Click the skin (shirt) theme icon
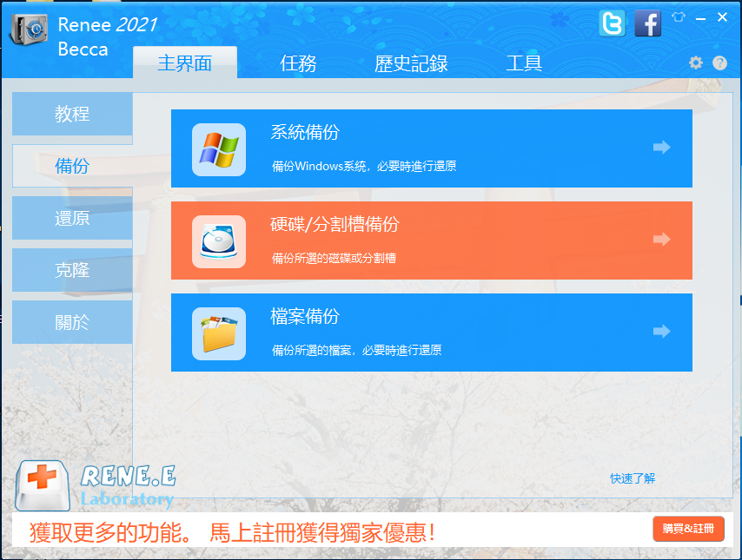This screenshot has height=560, width=742. point(678,17)
